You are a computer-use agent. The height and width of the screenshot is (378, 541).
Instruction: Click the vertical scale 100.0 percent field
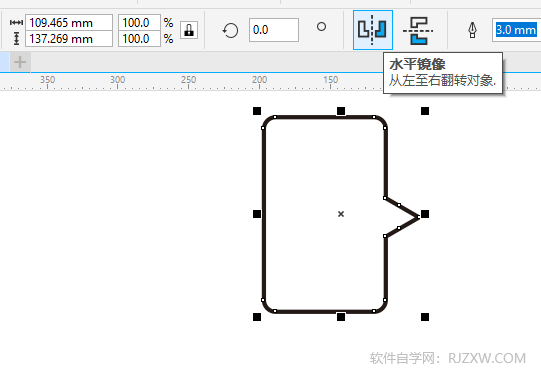139,39
